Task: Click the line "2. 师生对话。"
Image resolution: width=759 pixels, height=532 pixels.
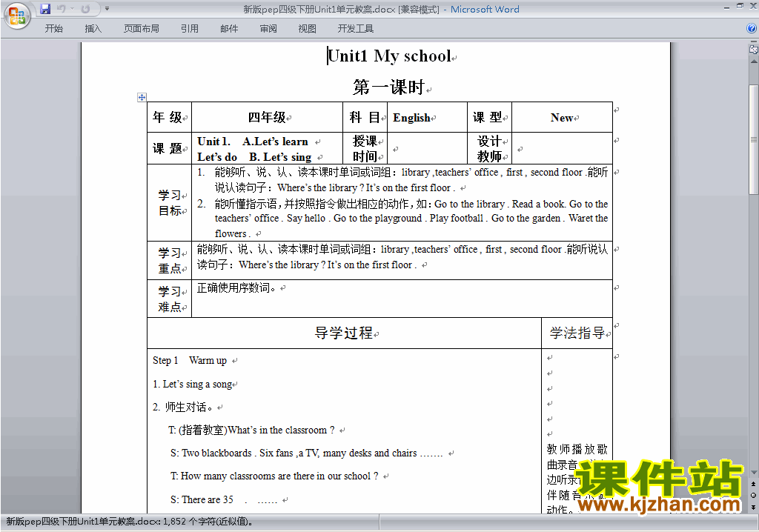Action: click(182, 407)
